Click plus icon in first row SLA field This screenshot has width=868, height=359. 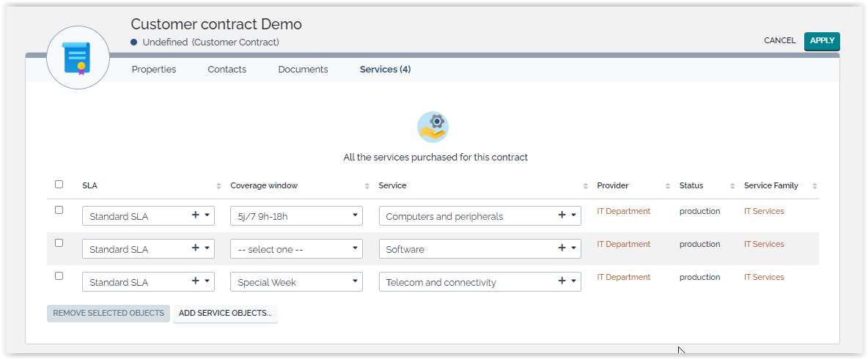[x=195, y=215]
